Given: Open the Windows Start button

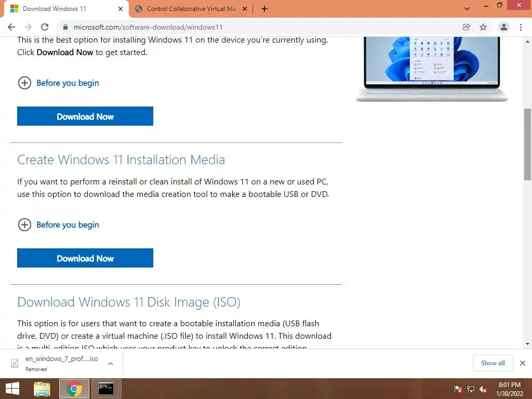Looking at the screenshot, I should pyautogui.click(x=12, y=389).
